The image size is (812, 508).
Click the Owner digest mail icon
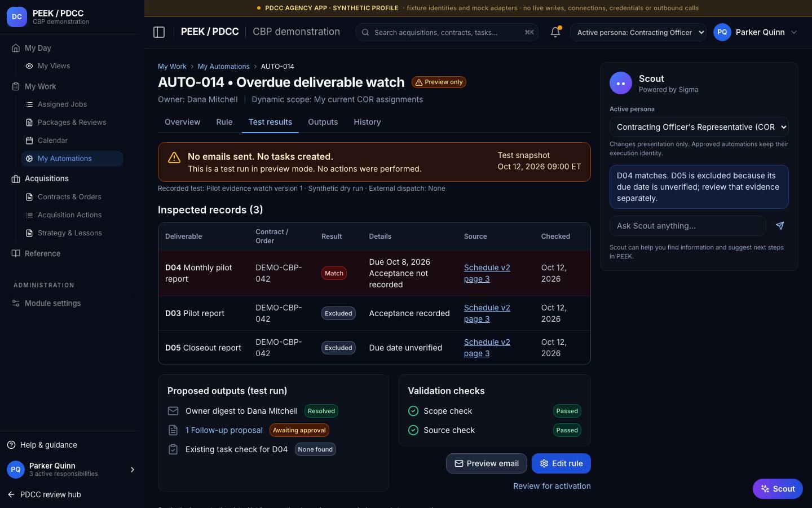[x=173, y=411]
